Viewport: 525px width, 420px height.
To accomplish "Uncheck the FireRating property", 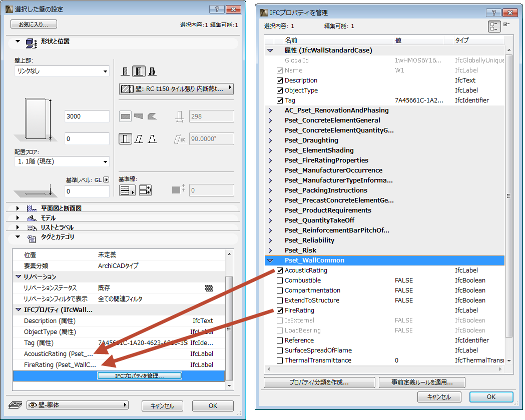I will (280, 310).
